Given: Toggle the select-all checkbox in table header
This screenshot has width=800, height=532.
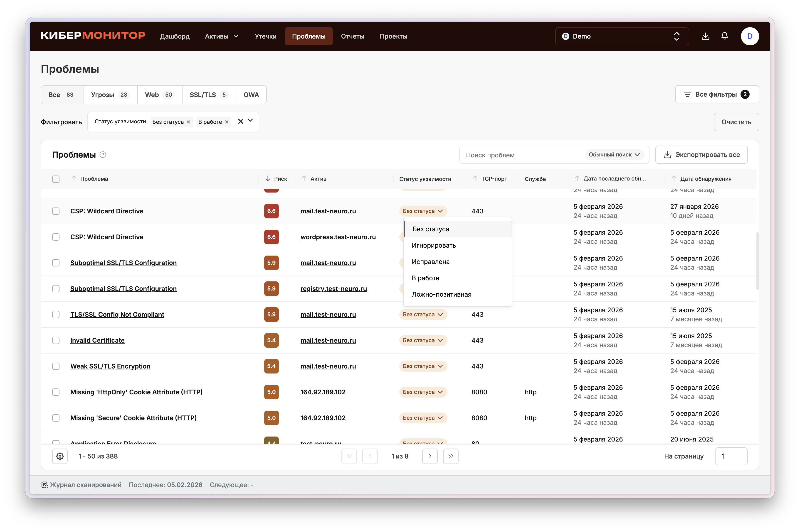Looking at the screenshot, I should 56,179.
